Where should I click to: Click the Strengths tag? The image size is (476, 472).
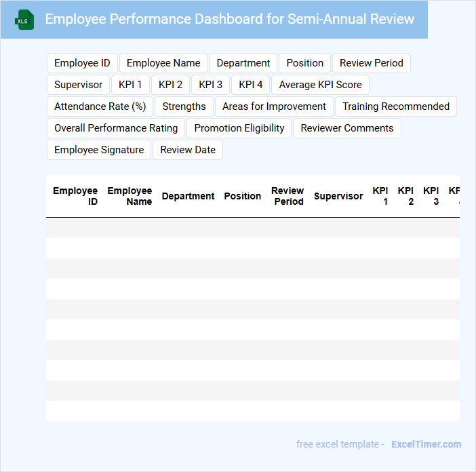[184, 106]
